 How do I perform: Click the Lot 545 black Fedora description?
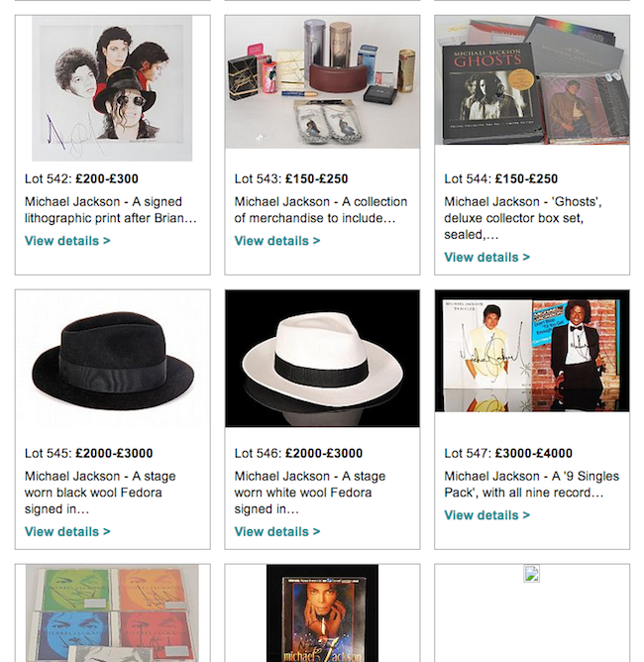(x=93, y=493)
